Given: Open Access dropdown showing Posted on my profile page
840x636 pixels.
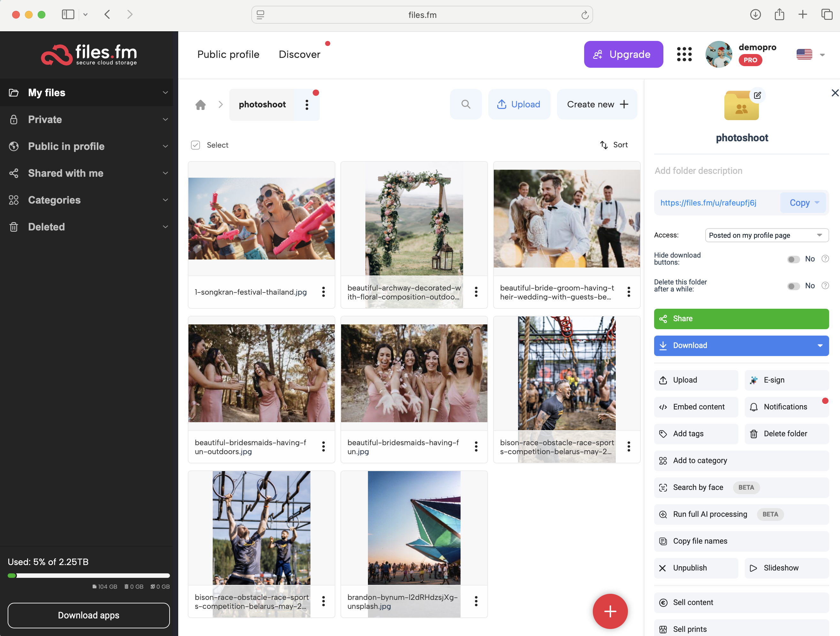Looking at the screenshot, I should click(x=767, y=235).
